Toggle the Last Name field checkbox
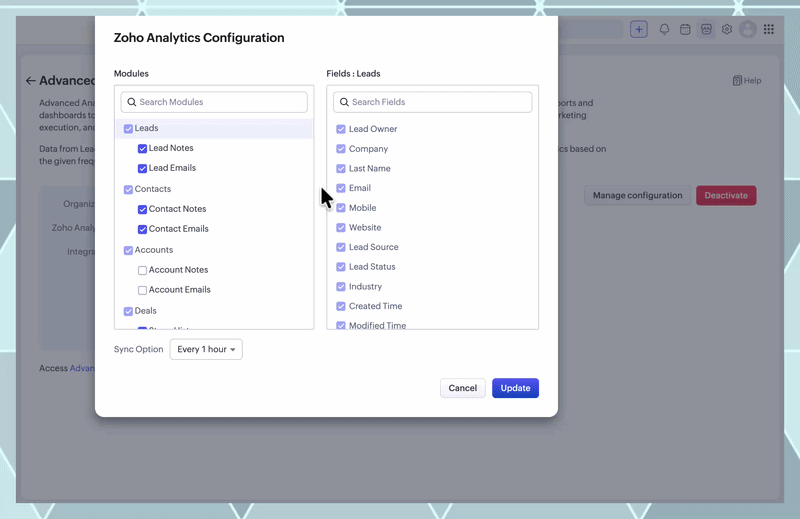The height and width of the screenshot is (519, 800). click(x=341, y=168)
